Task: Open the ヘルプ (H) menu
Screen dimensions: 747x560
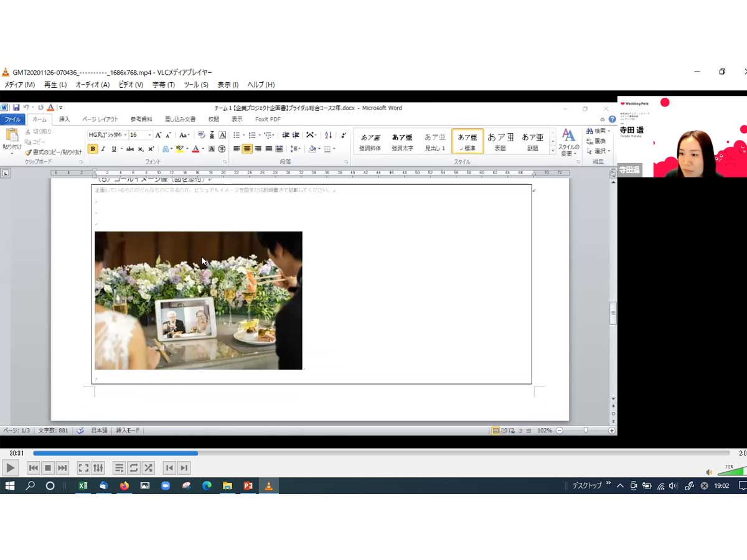Action: click(x=261, y=85)
